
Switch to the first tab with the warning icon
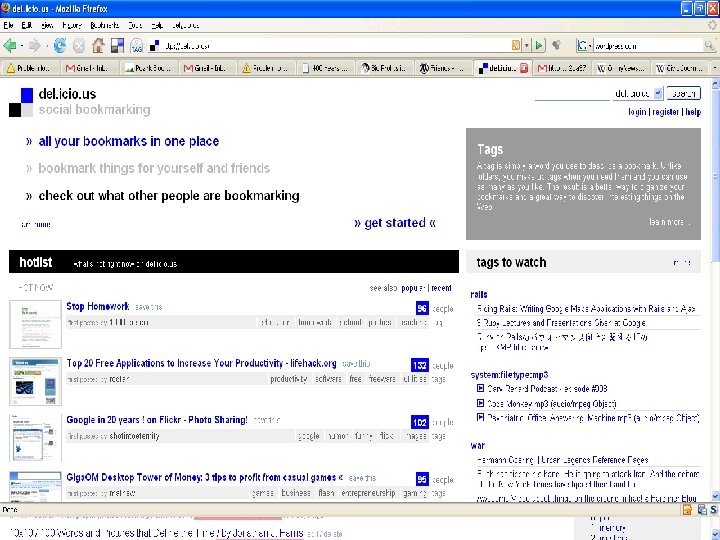coord(31,68)
